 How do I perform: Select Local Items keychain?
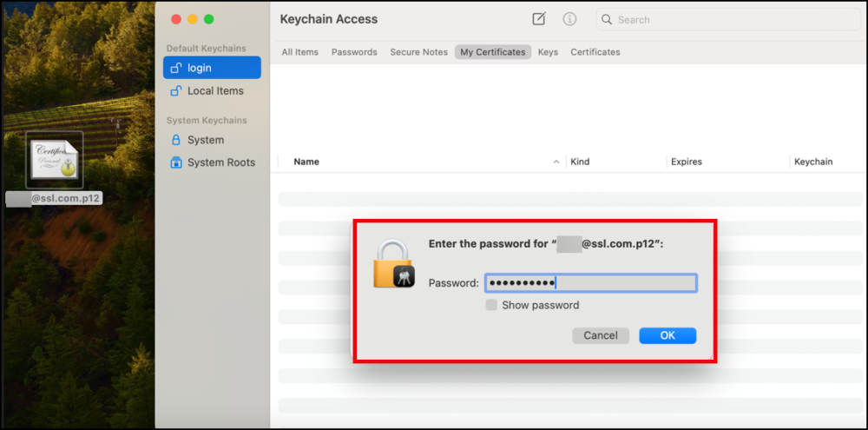[214, 90]
